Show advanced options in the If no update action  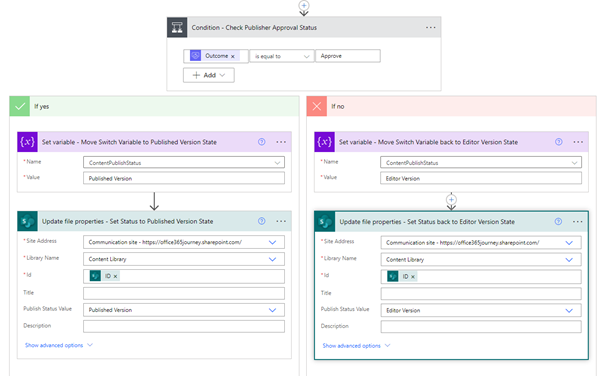(x=356, y=346)
